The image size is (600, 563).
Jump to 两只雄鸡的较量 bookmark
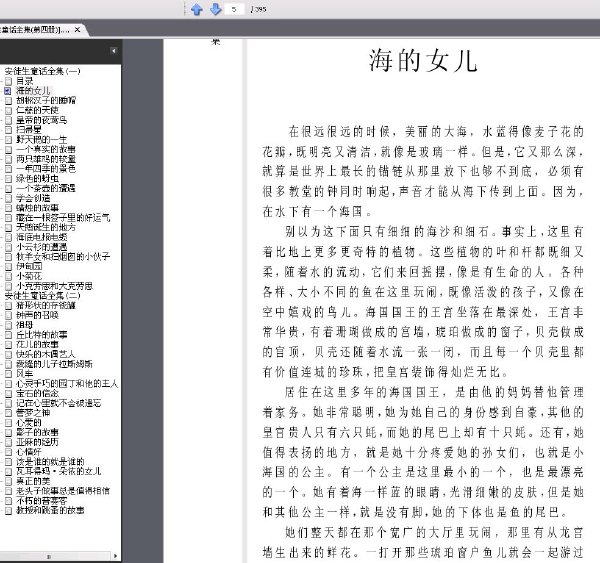(46, 159)
